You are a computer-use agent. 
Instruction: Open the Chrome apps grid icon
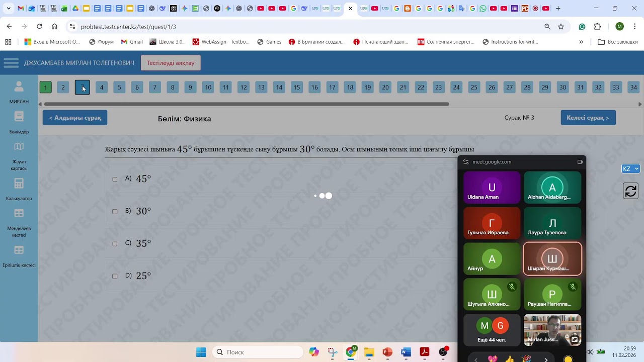[x=8, y=42]
